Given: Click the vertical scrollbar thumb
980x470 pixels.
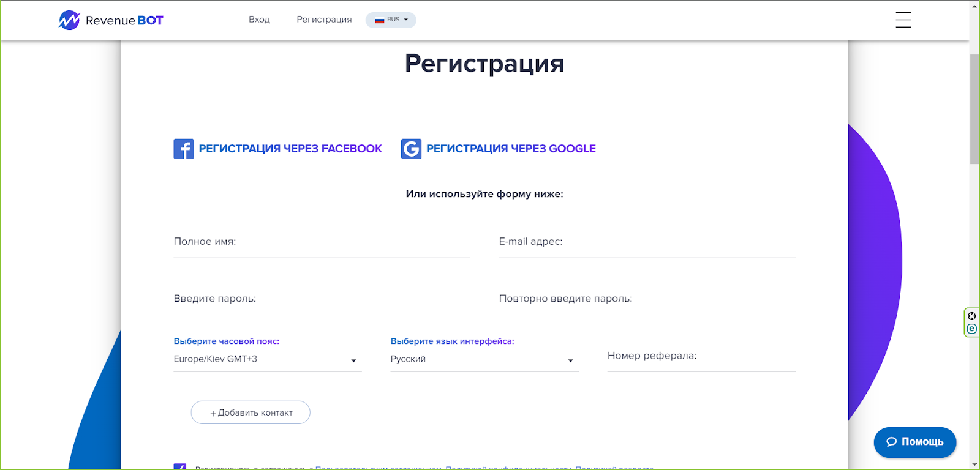Looking at the screenshot, I should click(x=974, y=109).
